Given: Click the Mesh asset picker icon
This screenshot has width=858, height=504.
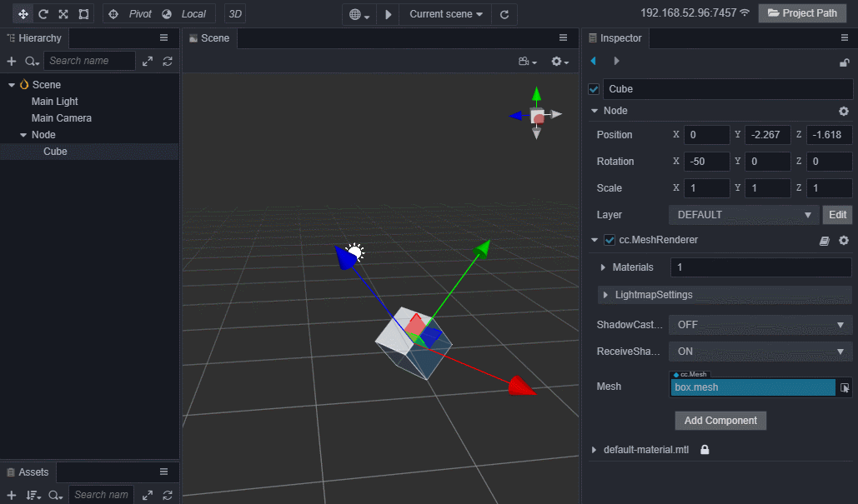Looking at the screenshot, I should [845, 387].
